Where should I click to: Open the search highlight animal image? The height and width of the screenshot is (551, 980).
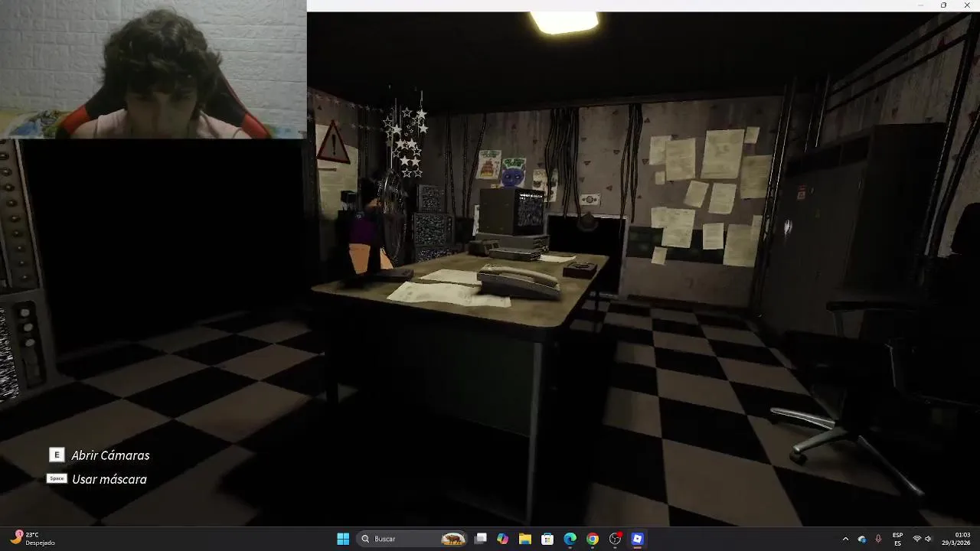coord(453,539)
